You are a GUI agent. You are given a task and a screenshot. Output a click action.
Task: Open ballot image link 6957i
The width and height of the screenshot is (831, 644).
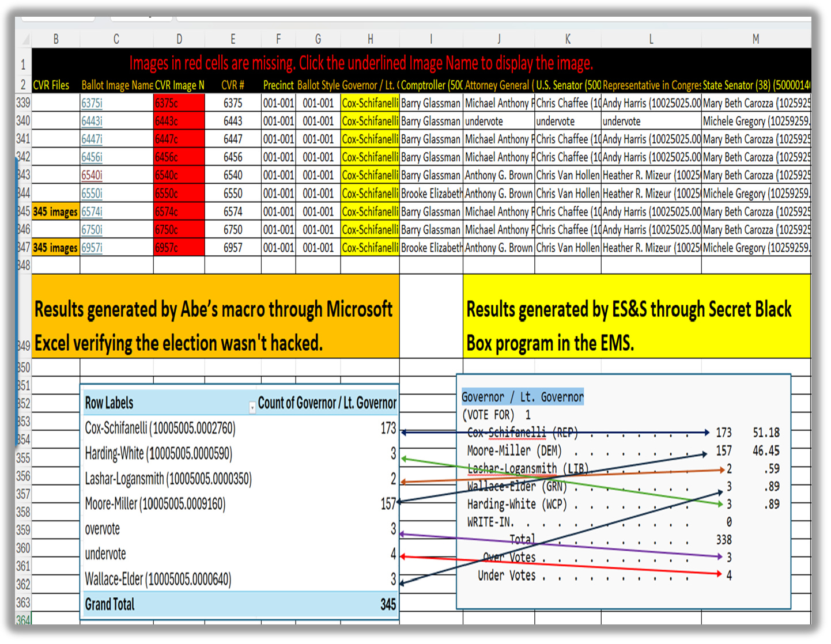point(92,248)
